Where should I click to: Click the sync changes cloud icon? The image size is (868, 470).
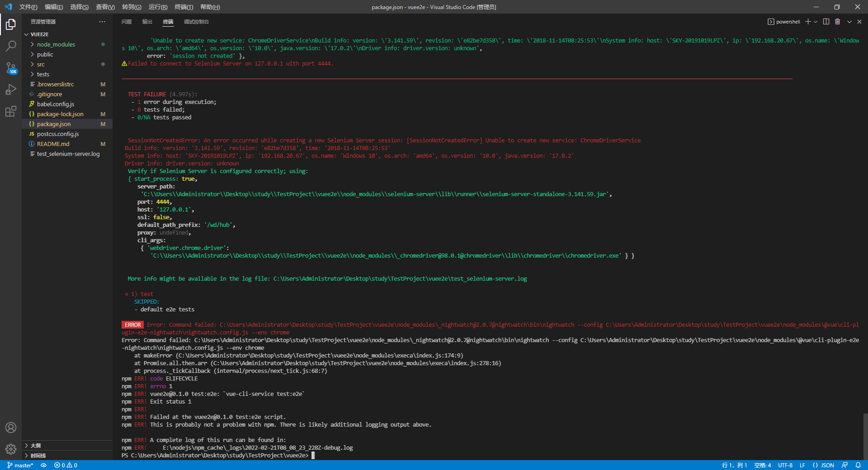coord(44,465)
